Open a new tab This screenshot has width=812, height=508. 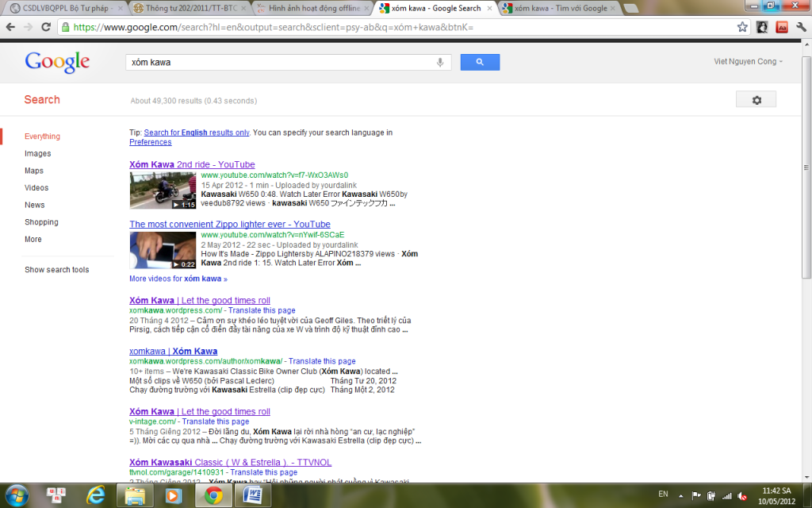point(630,8)
